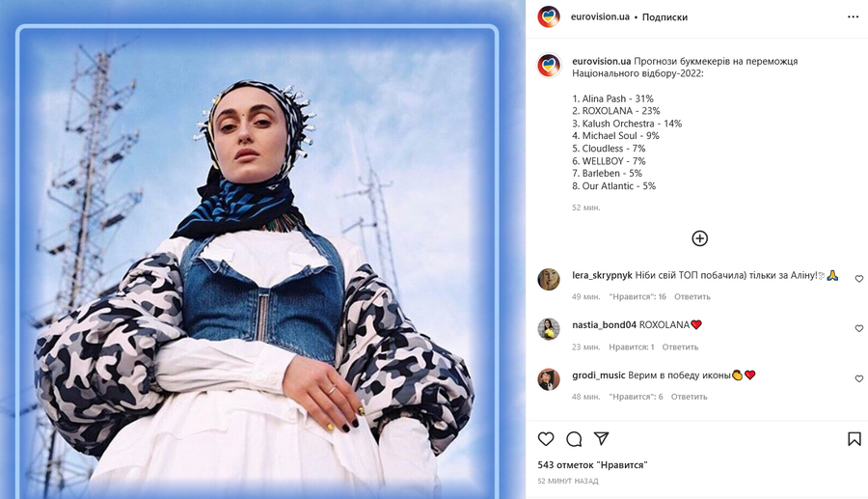The image size is (868, 499).
Task: Open eurovision.ua username in the caption
Action: [x=601, y=62]
